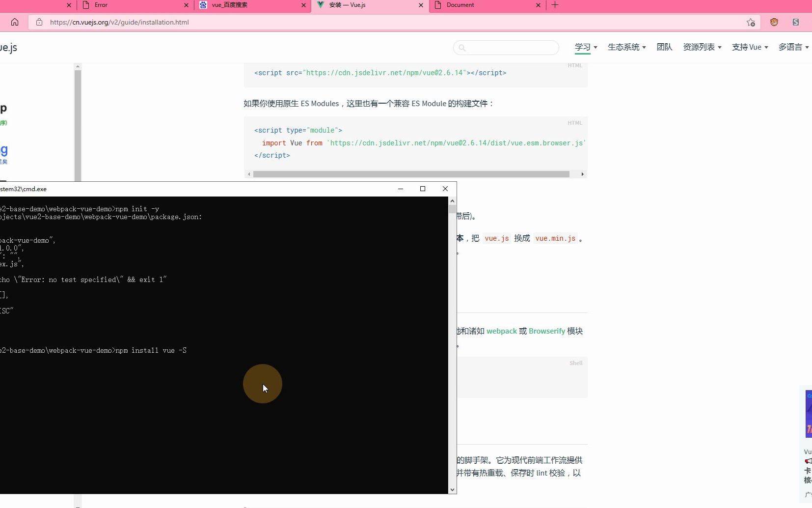Click the jsdelivr vue@2.6.14 script line

(x=380, y=73)
